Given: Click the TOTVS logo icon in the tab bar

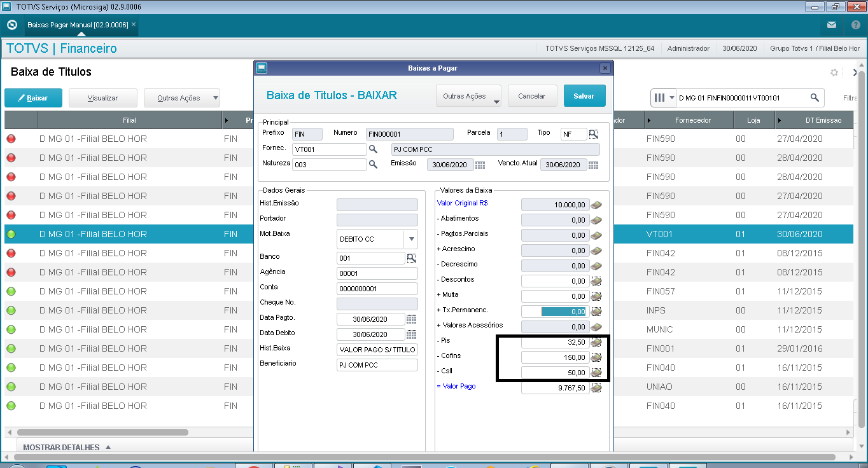Looking at the screenshot, I should 11,25.
